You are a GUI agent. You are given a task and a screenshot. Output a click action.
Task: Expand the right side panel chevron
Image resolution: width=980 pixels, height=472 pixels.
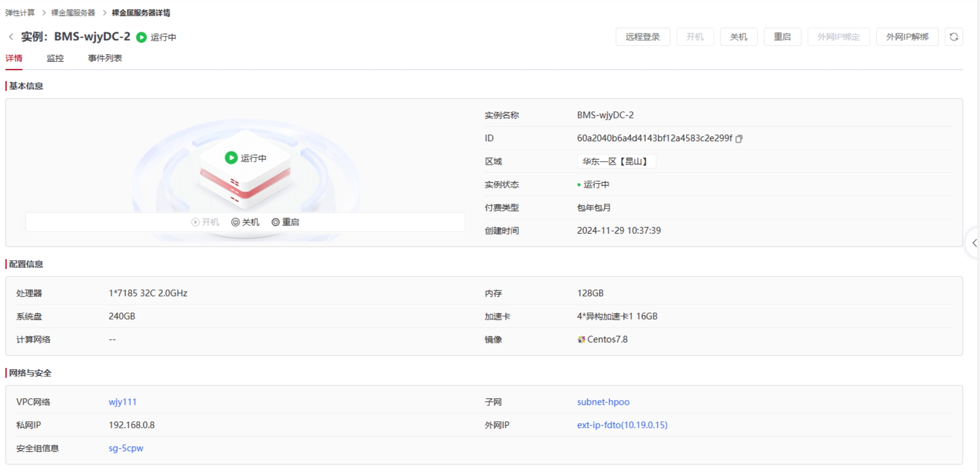click(974, 243)
